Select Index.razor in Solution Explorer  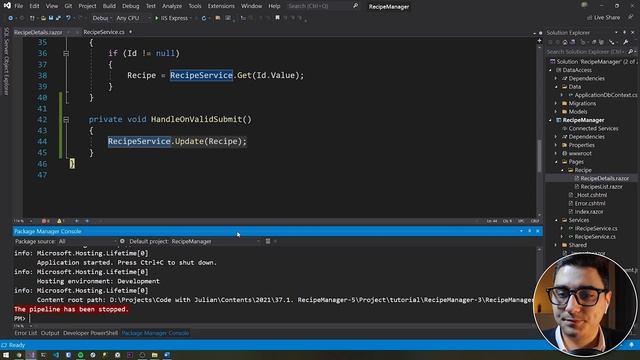pos(589,212)
